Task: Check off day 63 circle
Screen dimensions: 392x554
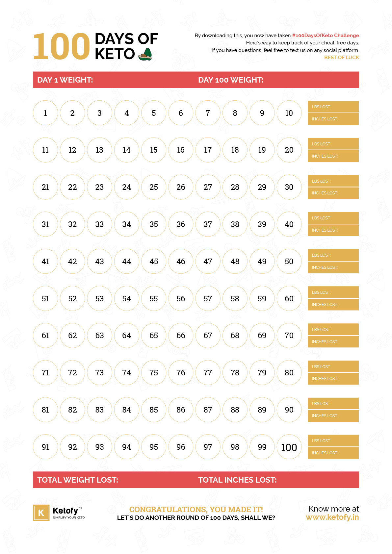Action: tap(99, 336)
